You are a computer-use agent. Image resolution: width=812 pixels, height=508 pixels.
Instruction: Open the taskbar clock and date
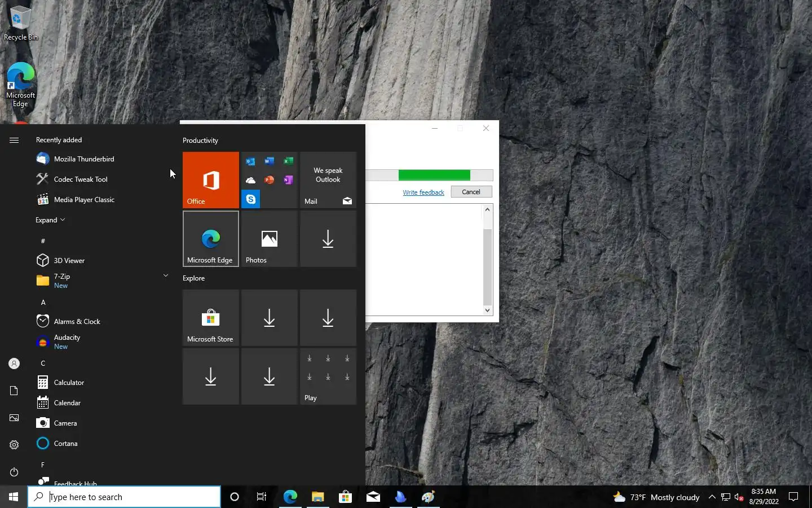(x=764, y=497)
